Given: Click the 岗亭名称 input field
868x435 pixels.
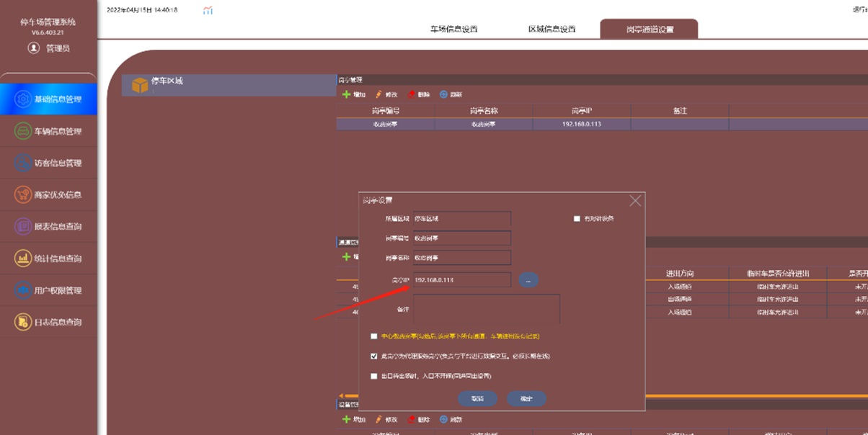Looking at the screenshot, I should (x=462, y=257).
